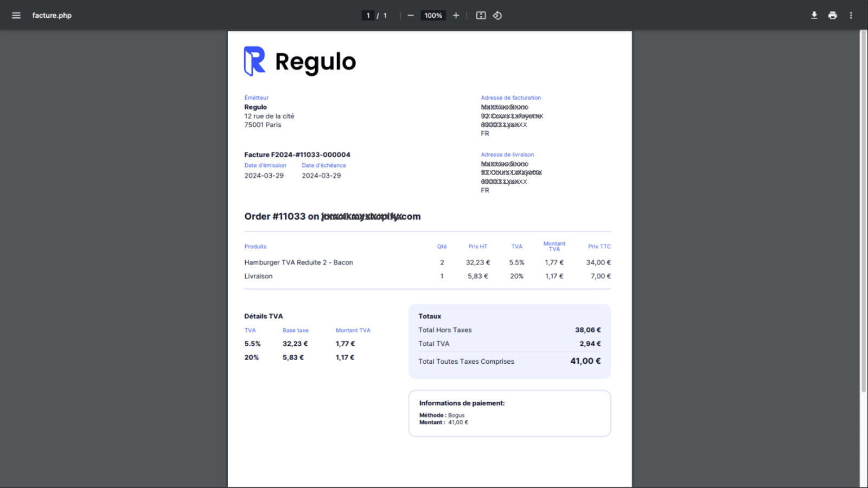
Task: Click the 41,00 € Total Toutes Taxes Comprises amount
Action: click(x=585, y=361)
